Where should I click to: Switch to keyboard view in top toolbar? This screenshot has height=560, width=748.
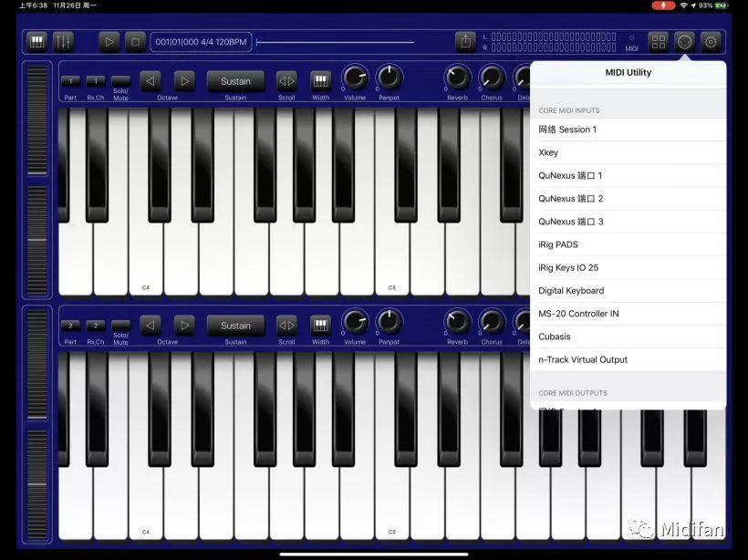pyautogui.click(x=37, y=42)
